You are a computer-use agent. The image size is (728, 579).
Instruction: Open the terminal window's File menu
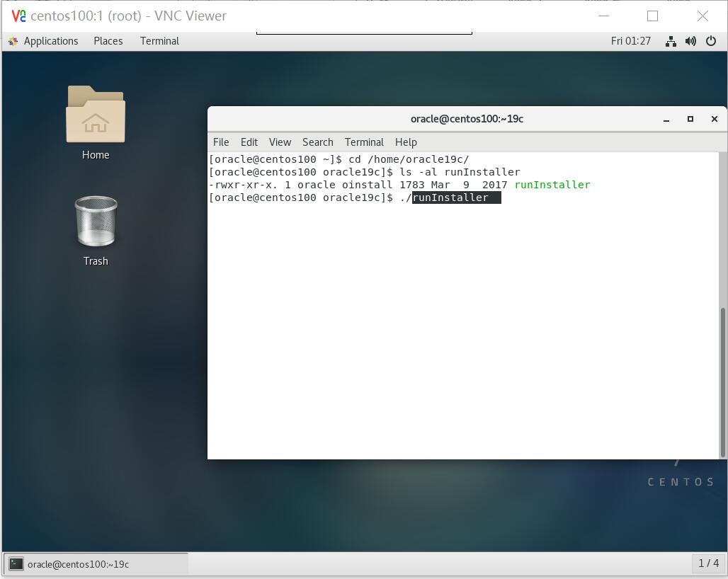click(221, 142)
